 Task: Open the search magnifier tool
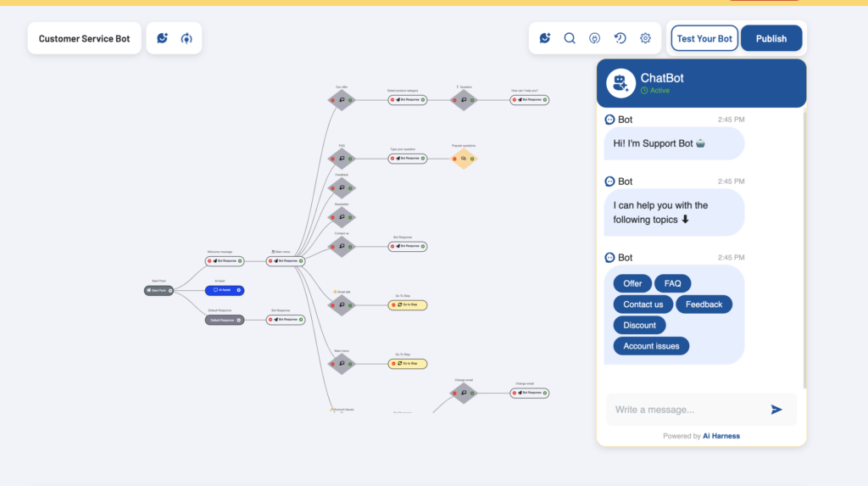coord(570,38)
